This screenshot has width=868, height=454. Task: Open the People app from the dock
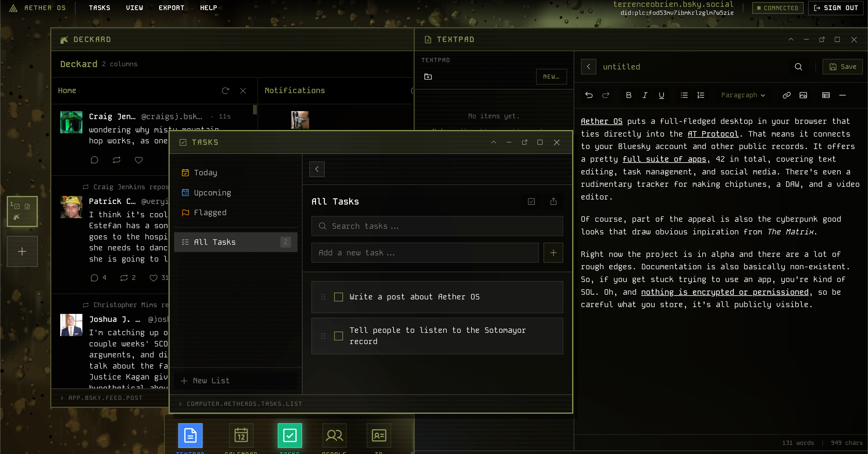click(x=334, y=436)
